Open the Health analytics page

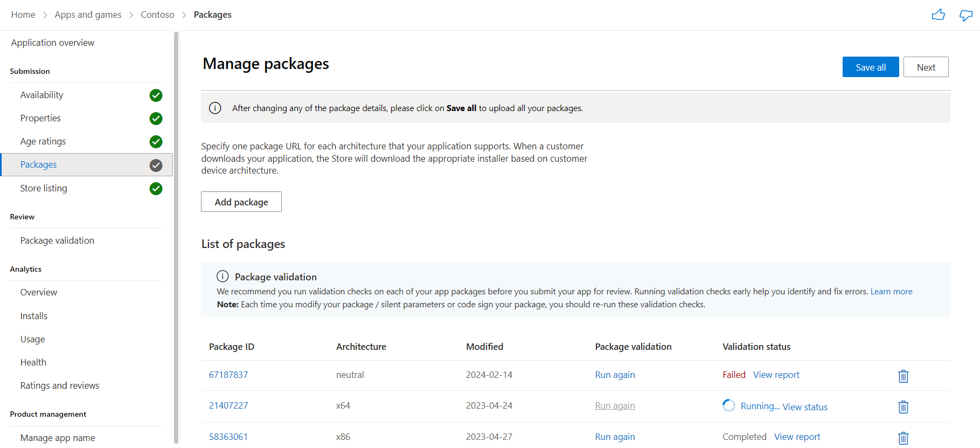[33, 362]
